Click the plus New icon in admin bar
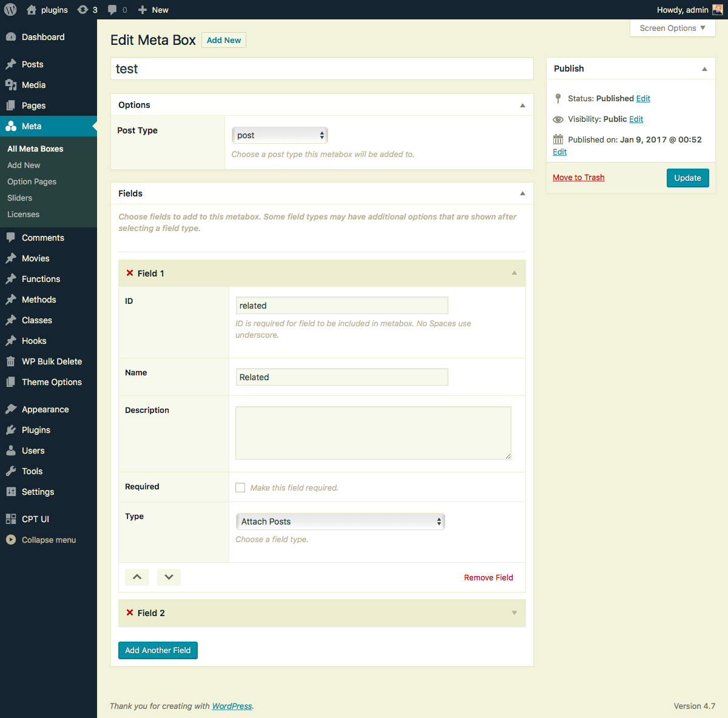 [143, 10]
